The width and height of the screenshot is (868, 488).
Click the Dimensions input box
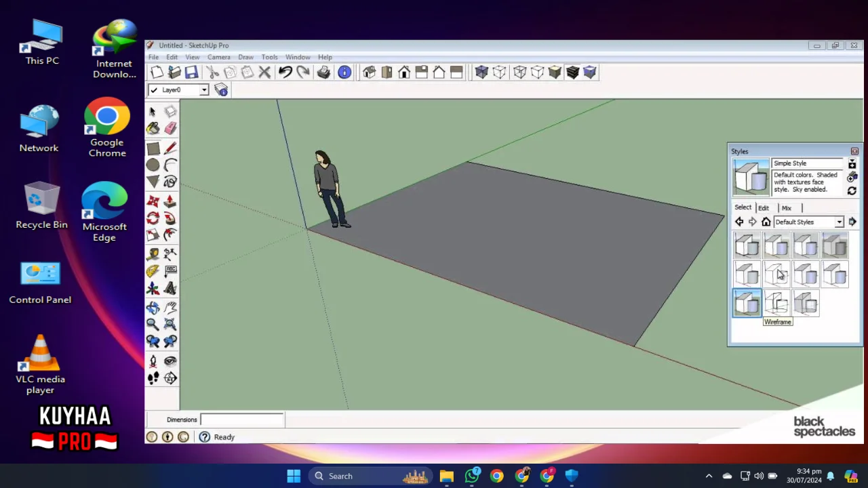(242, 420)
